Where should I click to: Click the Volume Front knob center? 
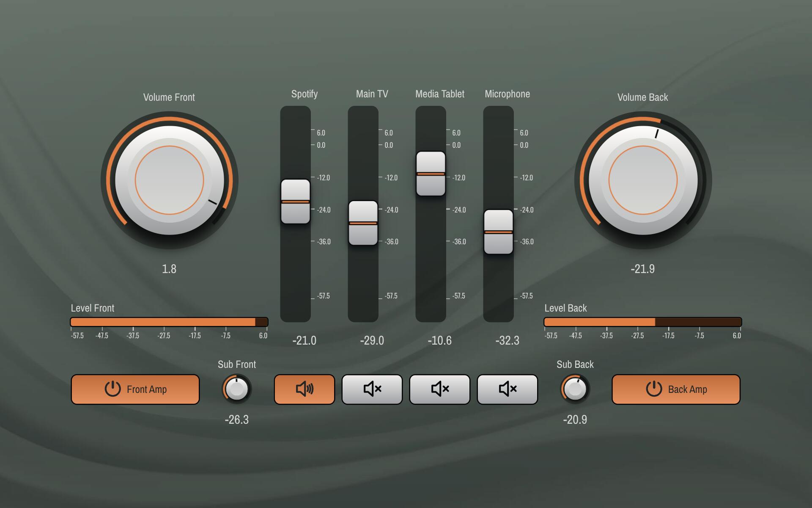tap(169, 180)
